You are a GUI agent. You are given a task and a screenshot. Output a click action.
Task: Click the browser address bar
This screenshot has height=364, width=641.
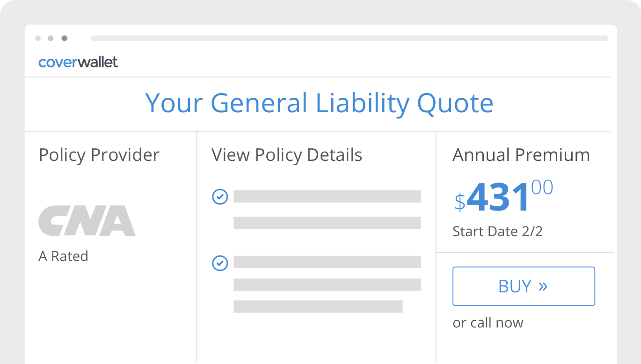point(349,38)
